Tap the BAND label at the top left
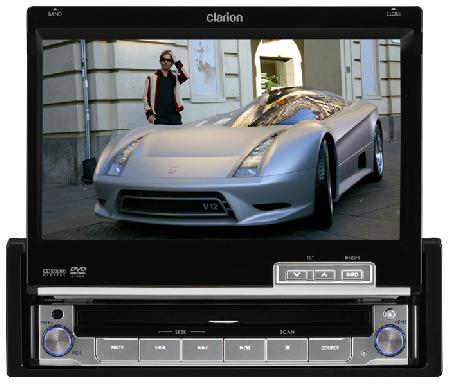The image size is (450, 384). 55,14
